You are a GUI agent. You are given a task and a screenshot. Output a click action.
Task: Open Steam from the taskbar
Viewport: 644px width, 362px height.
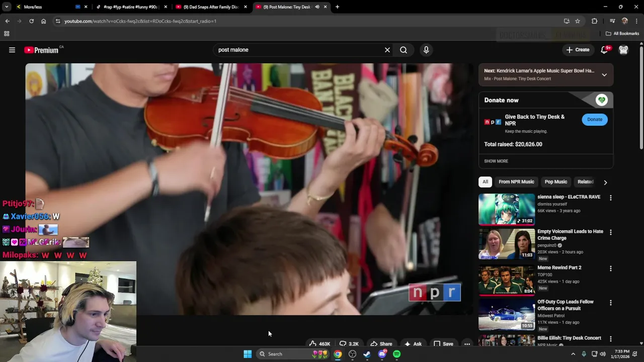(367, 354)
